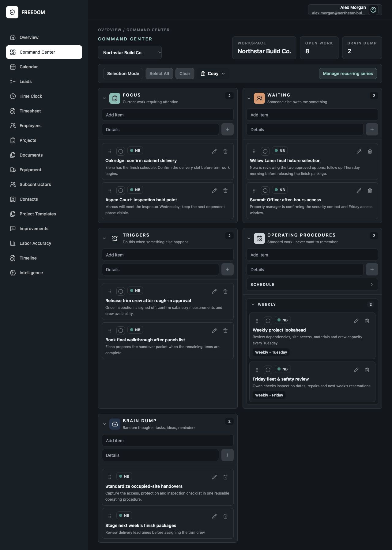Edit Book final walkthrough after punch list
Image resolution: width=392 pixels, height=550 pixels.
[x=214, y=331]
